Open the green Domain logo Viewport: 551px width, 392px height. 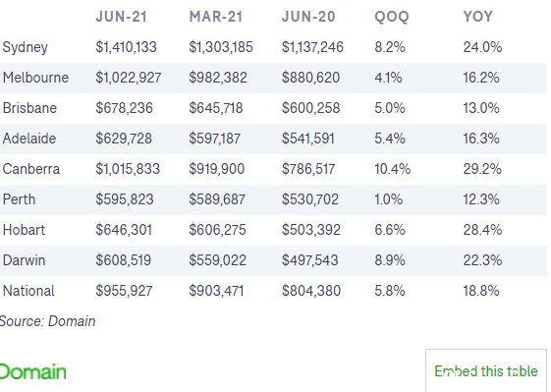coord(32,371)
